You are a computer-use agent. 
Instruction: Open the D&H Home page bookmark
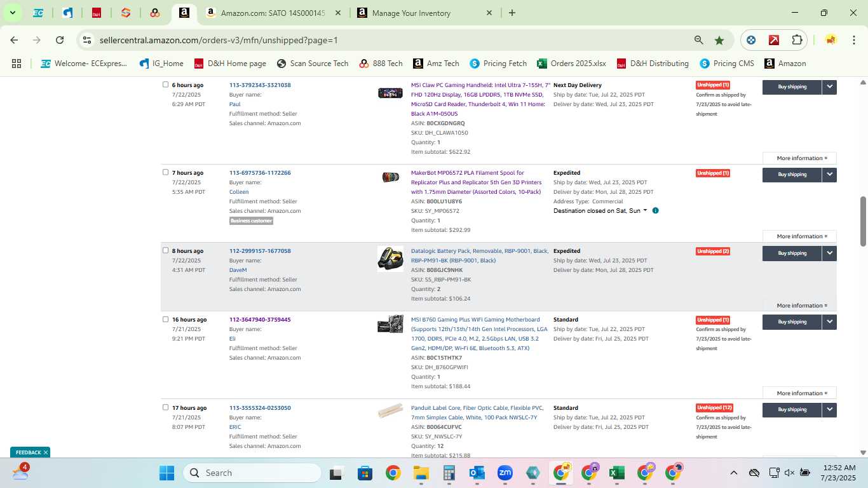pyautogui.click(x=230, y=64)
